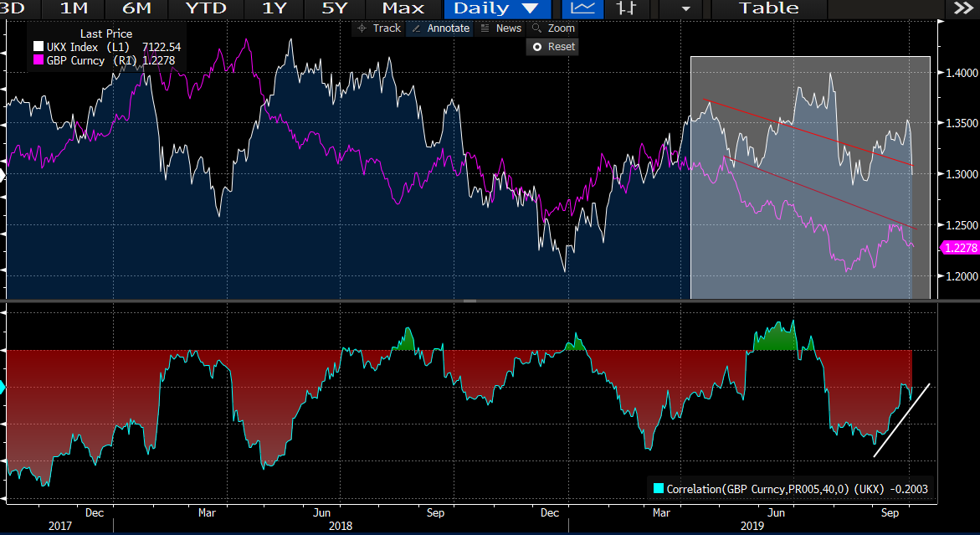Select the 1Y time range
Image resolution: width=980 pixels, height=535 pixels.
pos(274,8)
